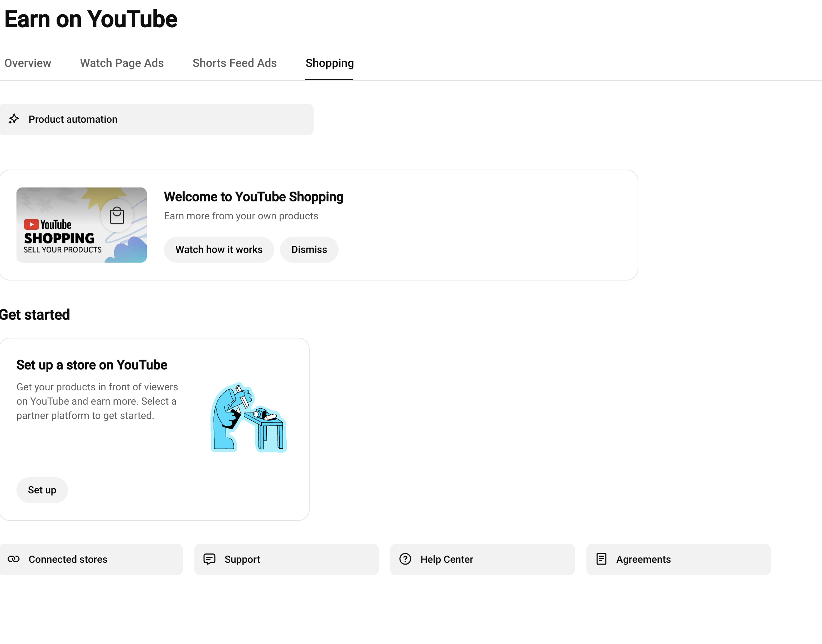Viewport: 822px width, 644px height.
Task: Select the Shopping tab
Action: coord(329,63)
